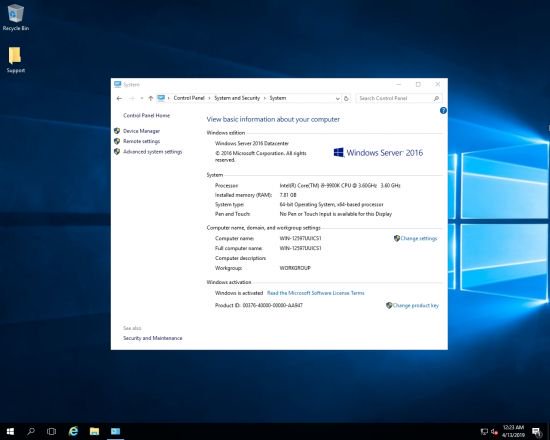Click Change settings link

point(419,238)
